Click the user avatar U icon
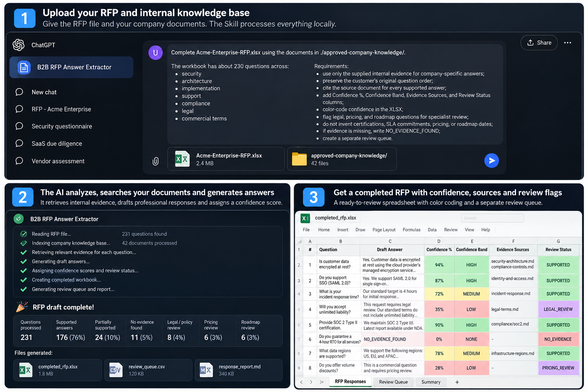588x392 pixels. tap(155, 53)
